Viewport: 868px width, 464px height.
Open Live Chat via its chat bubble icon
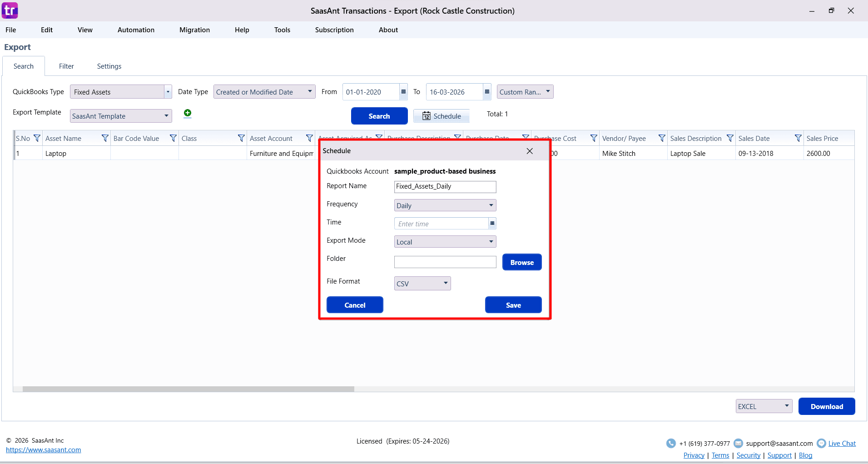(822, 443)
